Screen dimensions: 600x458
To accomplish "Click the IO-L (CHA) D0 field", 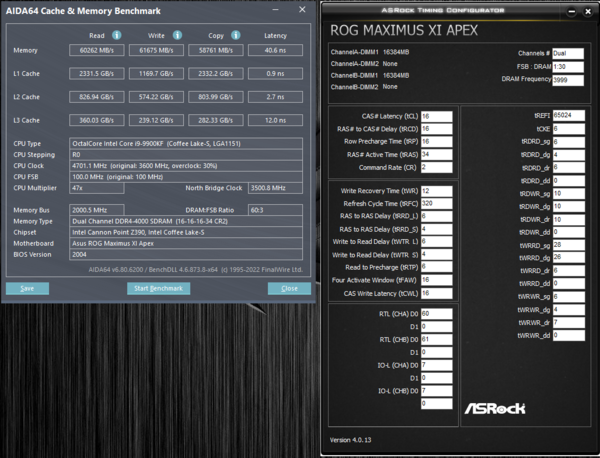I will [437, 365].
